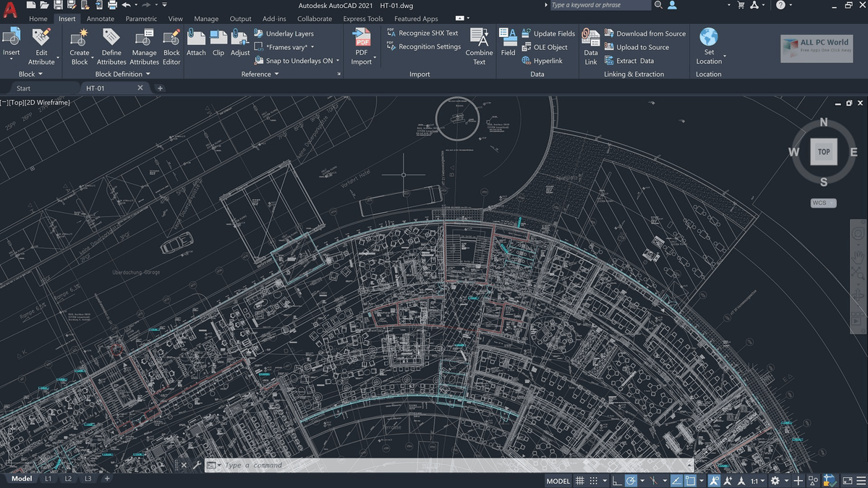
Task: Click the Create Block tool icon
Action: point(80,38)
